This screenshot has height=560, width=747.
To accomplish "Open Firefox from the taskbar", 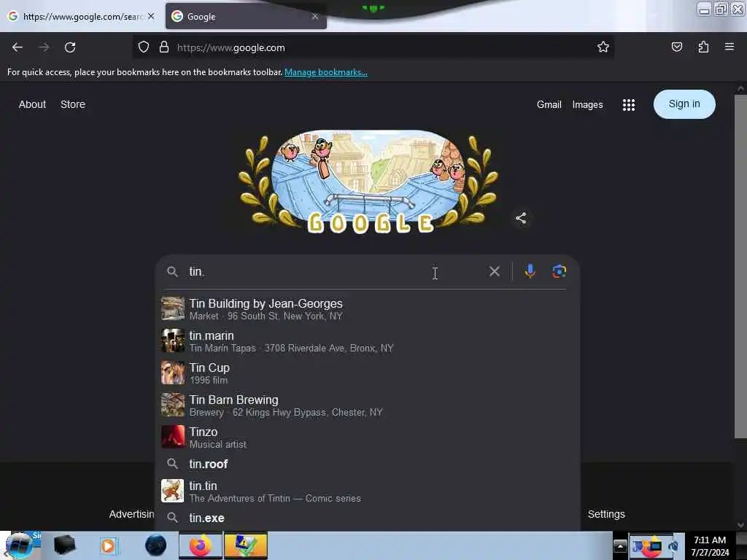I will pyautogui.click(x=201, y=545).
